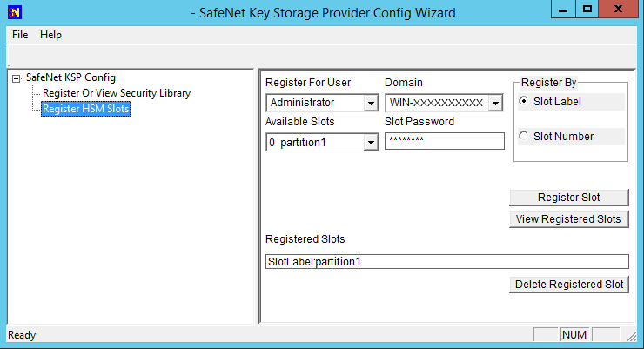
Task: Click Delete Registered Slot button
Action: [x=568, y=285]
